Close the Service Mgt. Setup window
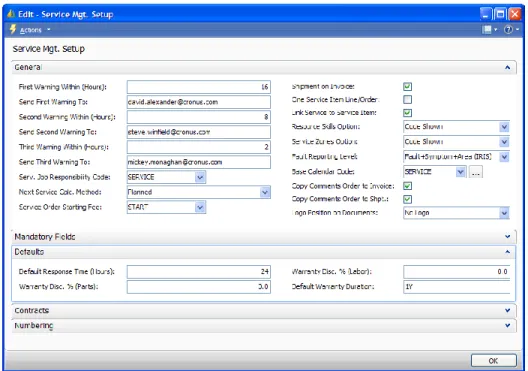Image resolution: width=528 pixels, height=371 pixels. click(x=515, y=14)
